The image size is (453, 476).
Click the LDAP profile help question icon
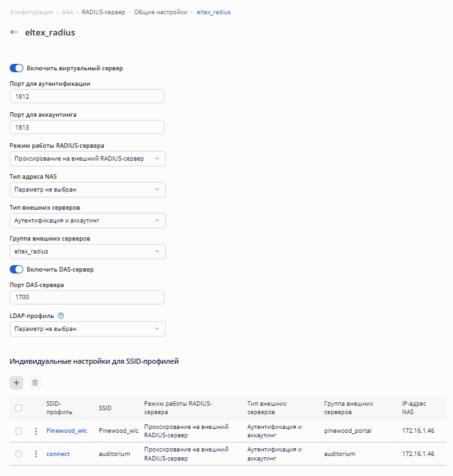[61, 316]
